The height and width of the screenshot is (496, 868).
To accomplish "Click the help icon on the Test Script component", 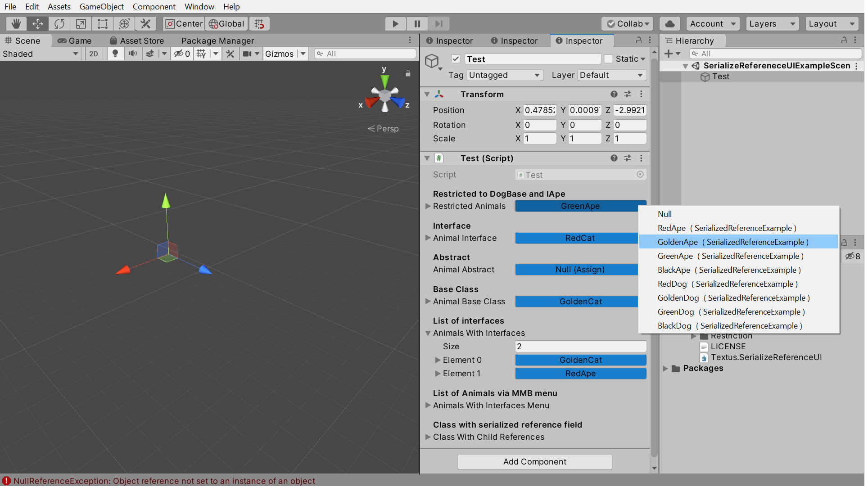I will point(614,158).
